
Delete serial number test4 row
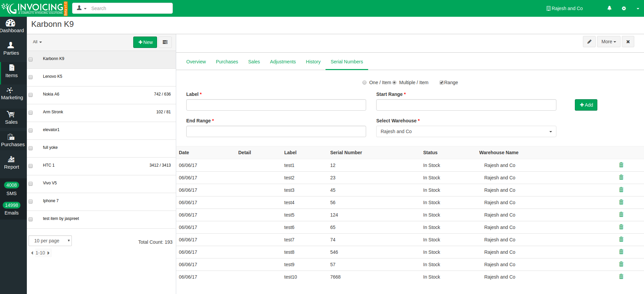(x=621, y=202)
